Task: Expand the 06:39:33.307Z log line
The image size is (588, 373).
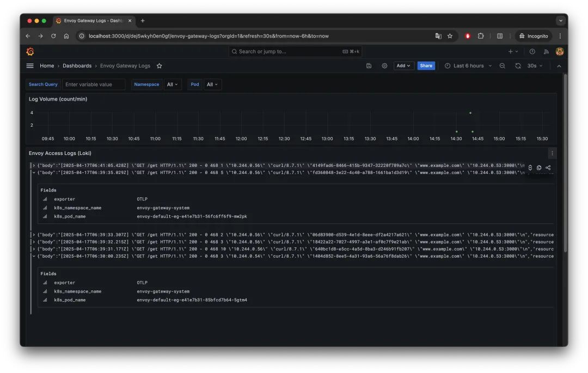Action: point(34,235)
